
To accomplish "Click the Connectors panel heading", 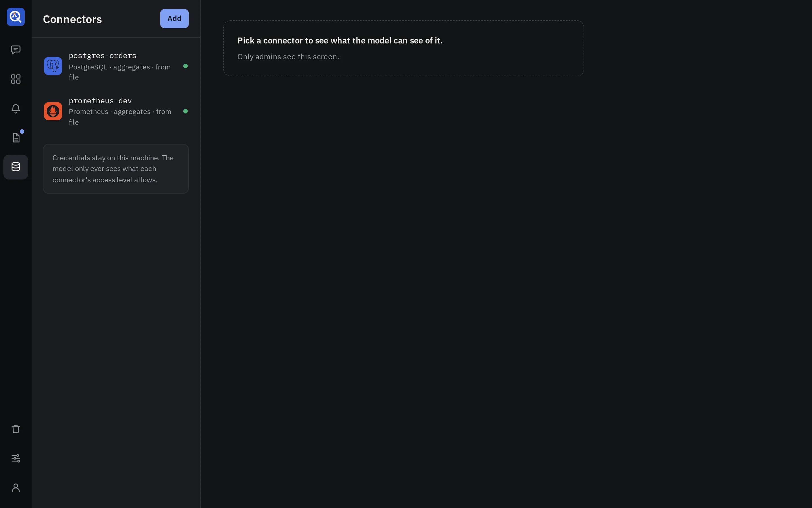I will pyautogui.click(x=72, y=19).
